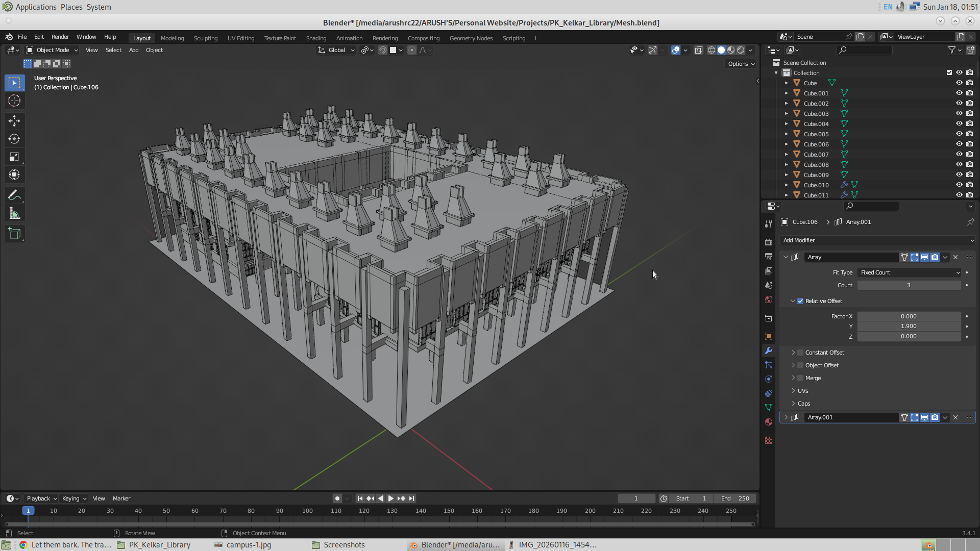Click the End frame field
The image size is (980, 551).
735,498
